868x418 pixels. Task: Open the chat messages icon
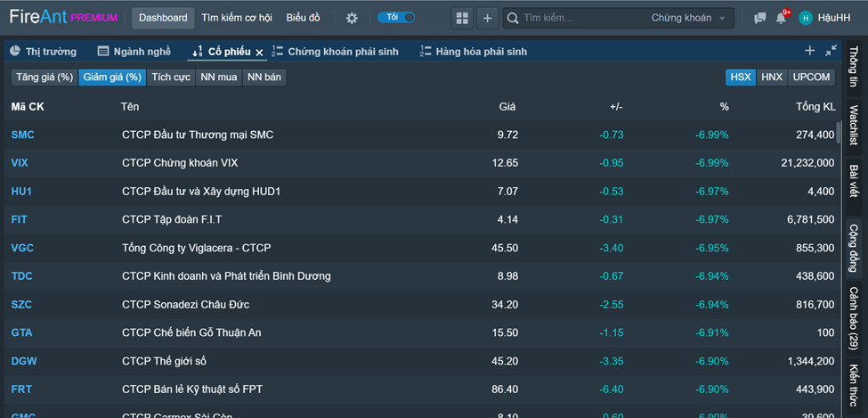tap(760, 19)
